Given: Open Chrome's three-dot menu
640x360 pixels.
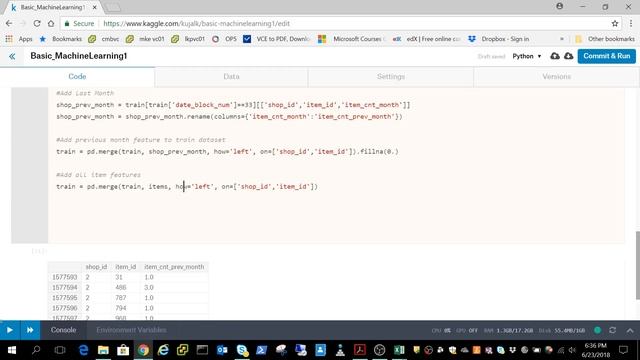Looking at the screenshot, I should click(631, 24).
